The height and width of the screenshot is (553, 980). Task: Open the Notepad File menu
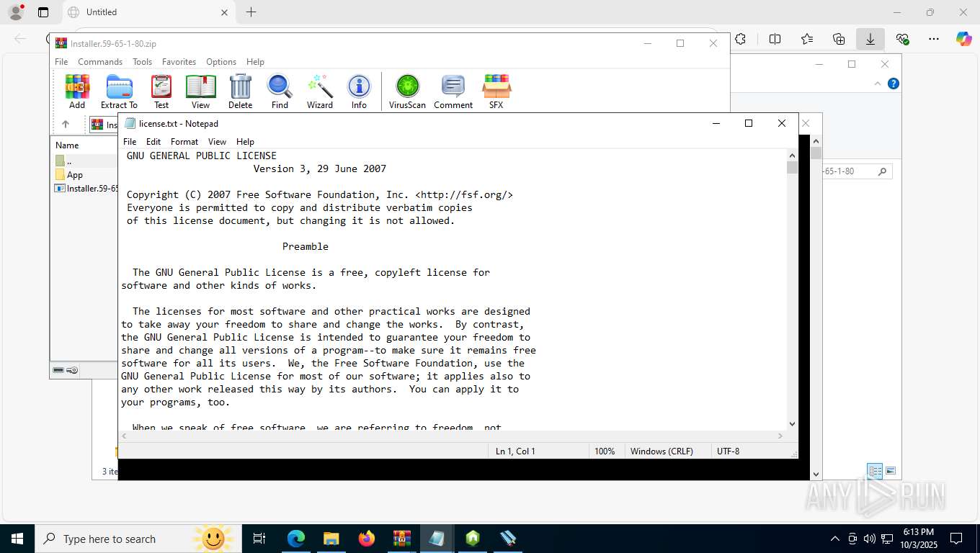(x=130, y=142)
